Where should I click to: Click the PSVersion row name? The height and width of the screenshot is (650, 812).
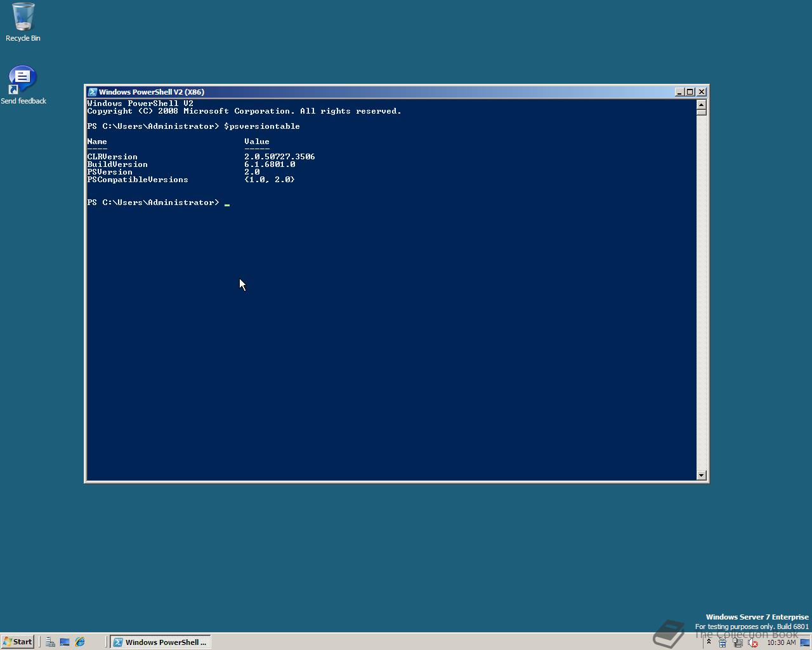point(110,172)
